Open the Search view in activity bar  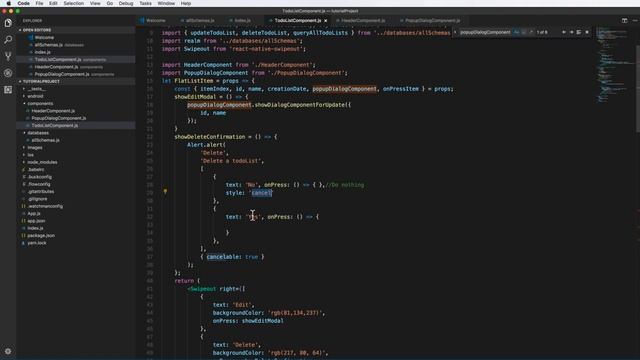[8, 40]
